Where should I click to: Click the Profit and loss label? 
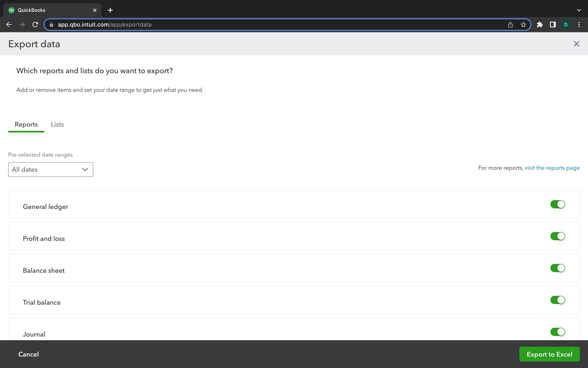click(x=44, y=239)
